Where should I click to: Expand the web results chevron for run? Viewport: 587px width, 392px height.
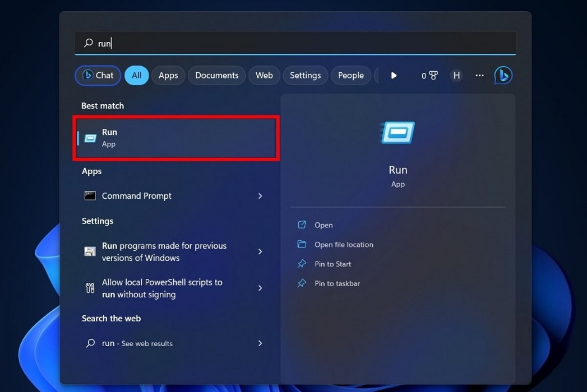click(x=260, y=343)
